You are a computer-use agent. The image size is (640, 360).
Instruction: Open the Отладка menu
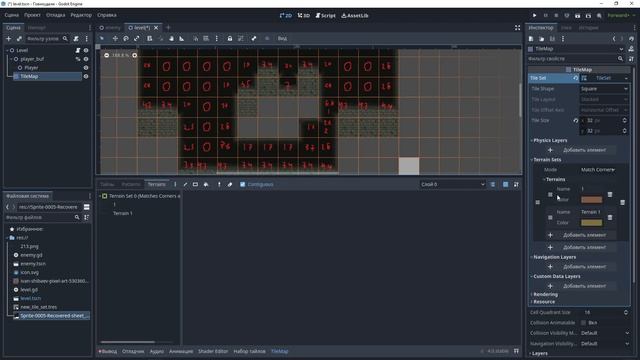coord(56,15)
